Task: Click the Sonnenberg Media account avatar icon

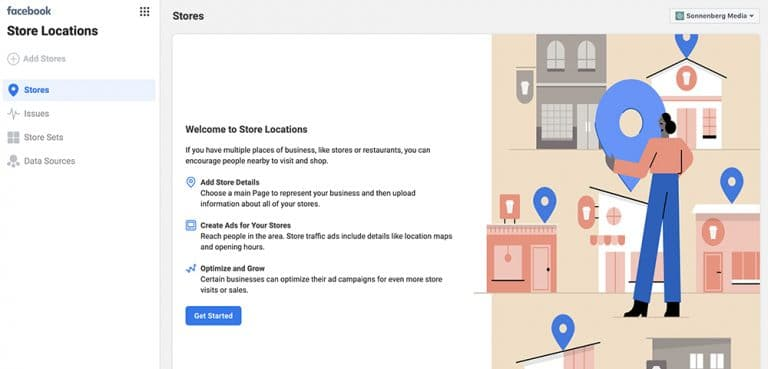Action: [x=679, y=16]
